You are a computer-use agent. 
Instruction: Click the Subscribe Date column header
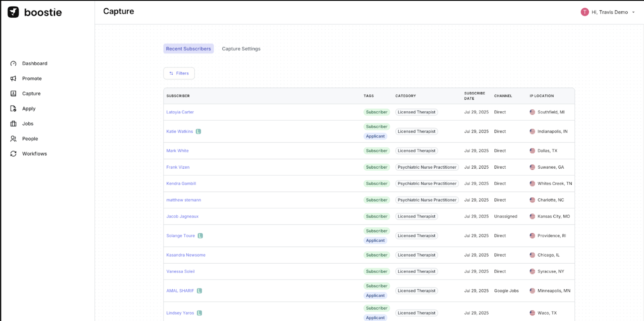click(474, 96)
